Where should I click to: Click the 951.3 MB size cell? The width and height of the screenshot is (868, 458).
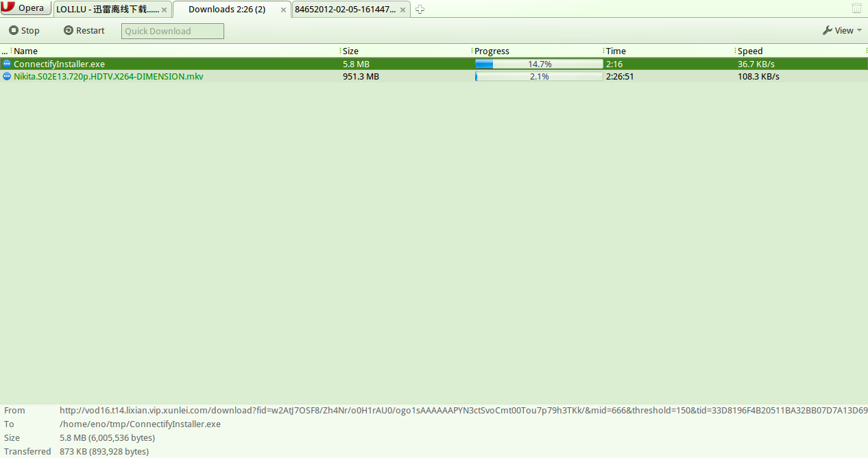361,76
